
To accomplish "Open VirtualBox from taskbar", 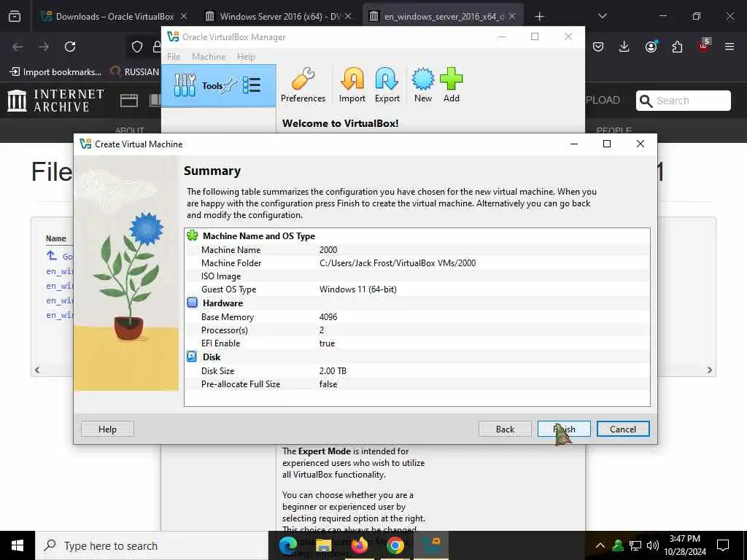I will click(431, 545).
